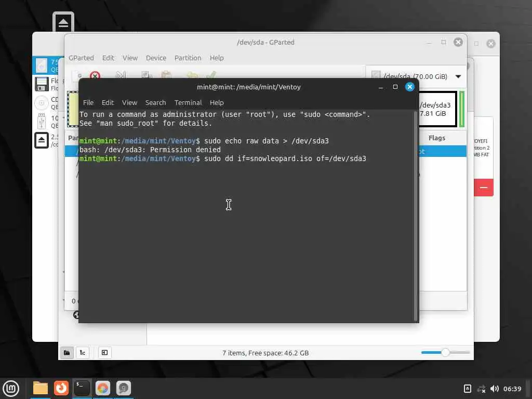This screenshot has width=532, height=399.
Task: Close the terminal window with the blue X
Action: [410, 87]
